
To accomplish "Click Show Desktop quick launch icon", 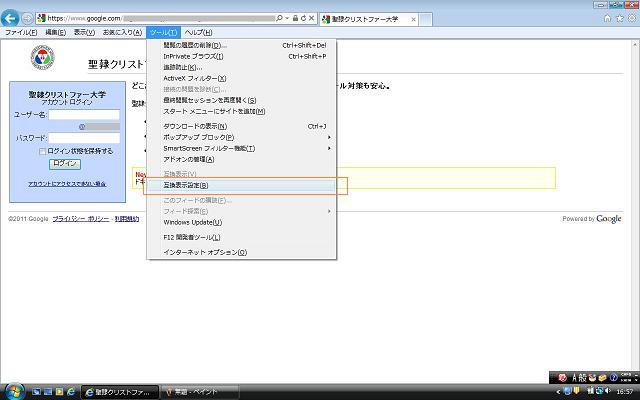I will [x=36, y=392].
